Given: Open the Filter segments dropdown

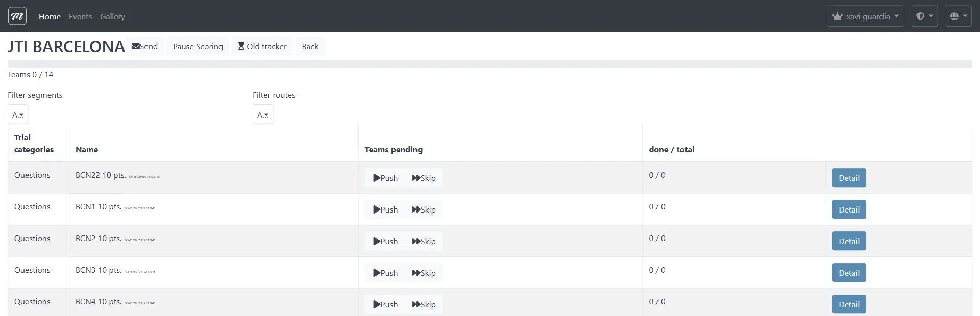Looking at the screenshot, I should click(18, 115).
